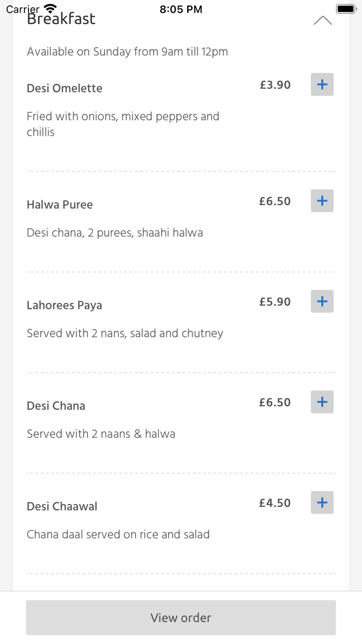The image size is (362, 644).
Task: Tap the 8:05 PM clock display
Action: pos(180,8)
